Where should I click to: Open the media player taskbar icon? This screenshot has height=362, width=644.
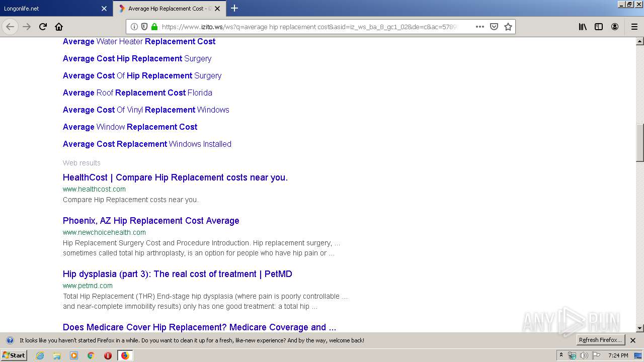74,355
